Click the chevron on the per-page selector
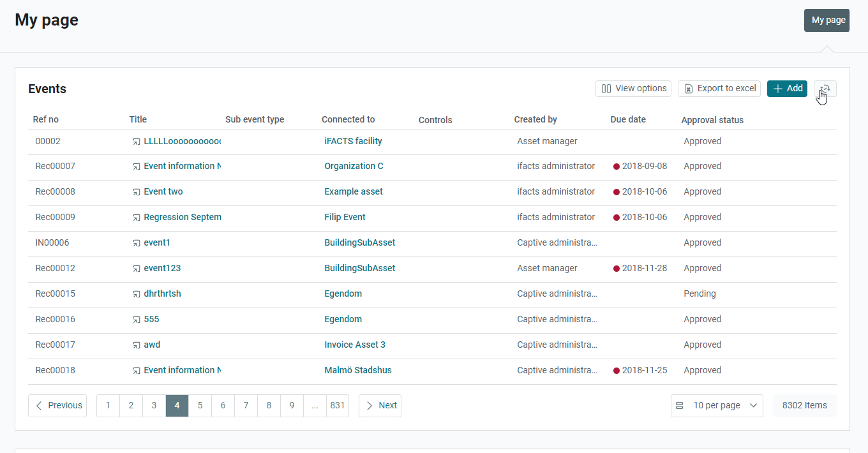 pyautogui.click(x=753, y=405)
